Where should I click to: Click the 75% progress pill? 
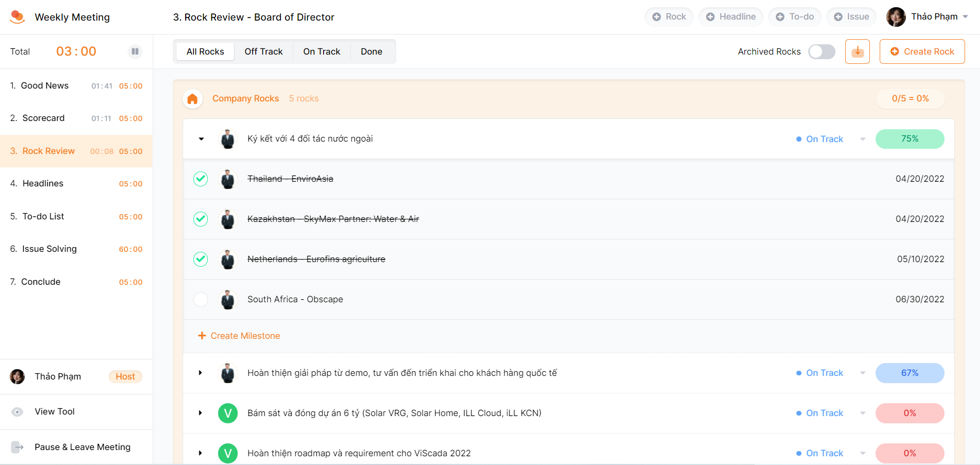(910, 139)
